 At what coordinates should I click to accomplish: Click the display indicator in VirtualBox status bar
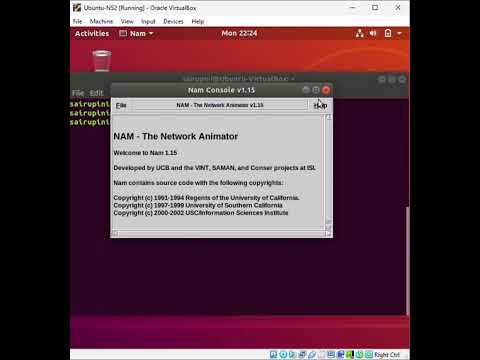tap(331, 355)
